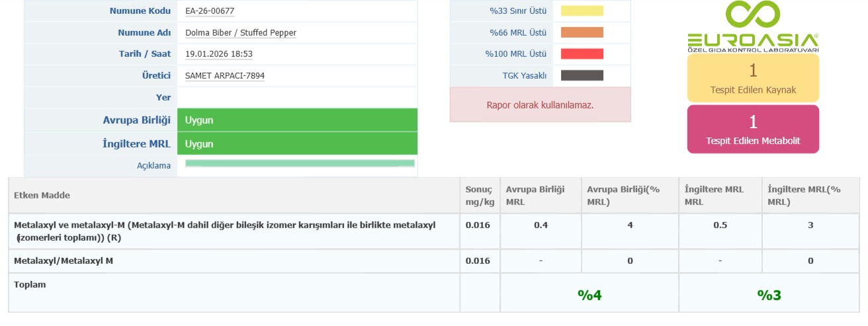868x326 pixels.
Task: Click the yellow %33 Sınır Üstü swatch
Action: point(582,11)
